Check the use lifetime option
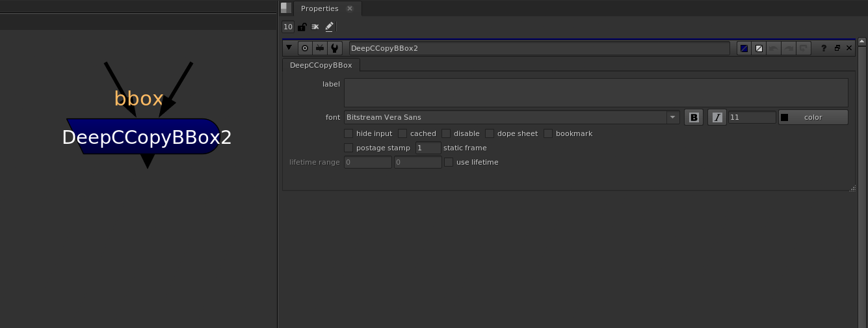 point(449,162)
